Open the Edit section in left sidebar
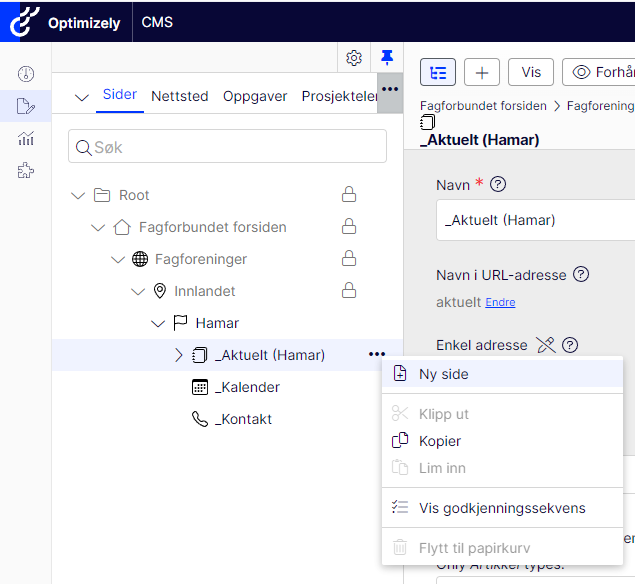 26,106
